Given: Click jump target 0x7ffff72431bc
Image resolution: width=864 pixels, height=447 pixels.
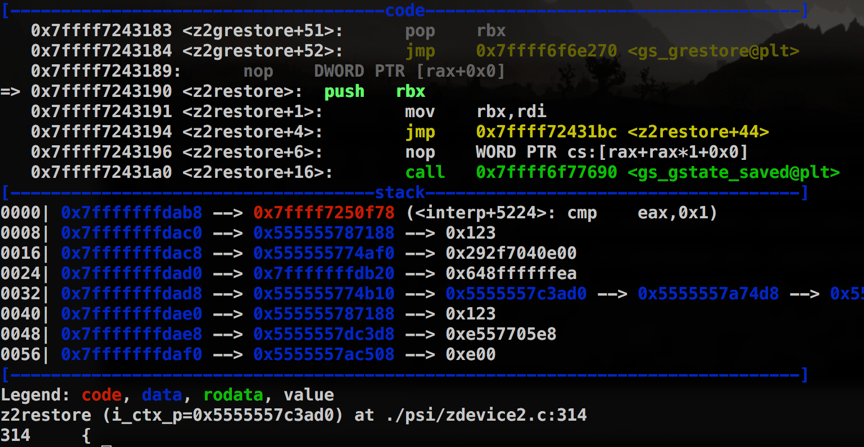Looking at the screenshot, I should [547, 133].
